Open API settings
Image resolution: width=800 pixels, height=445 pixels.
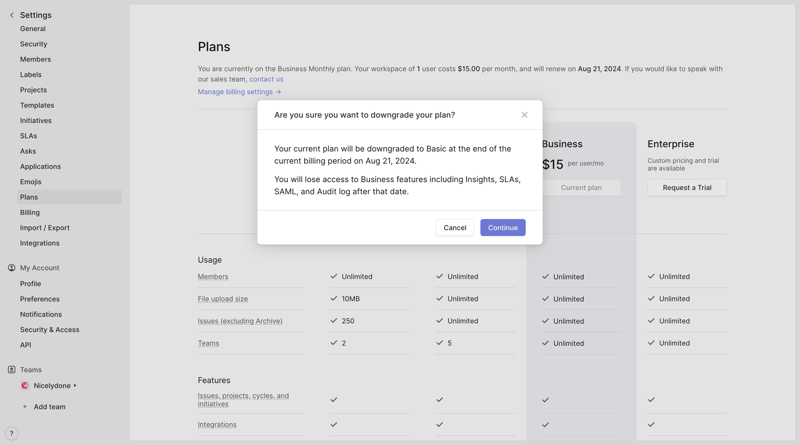[x=26, y=345]
